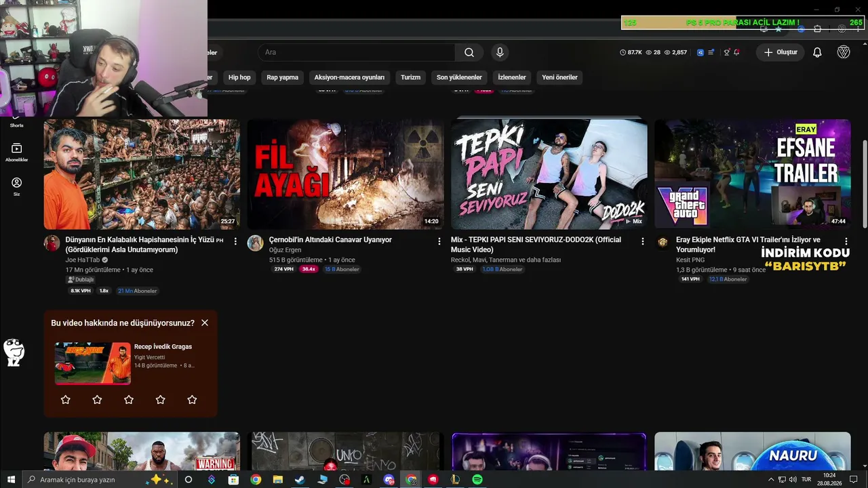Open Joe HaTTab channel avatar
This screenshot has height=488, width=868.
[52, 243]
